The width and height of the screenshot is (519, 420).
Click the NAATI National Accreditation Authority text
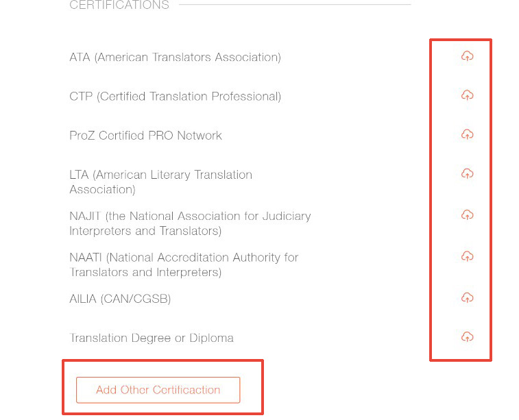click(x=184, y=264)
